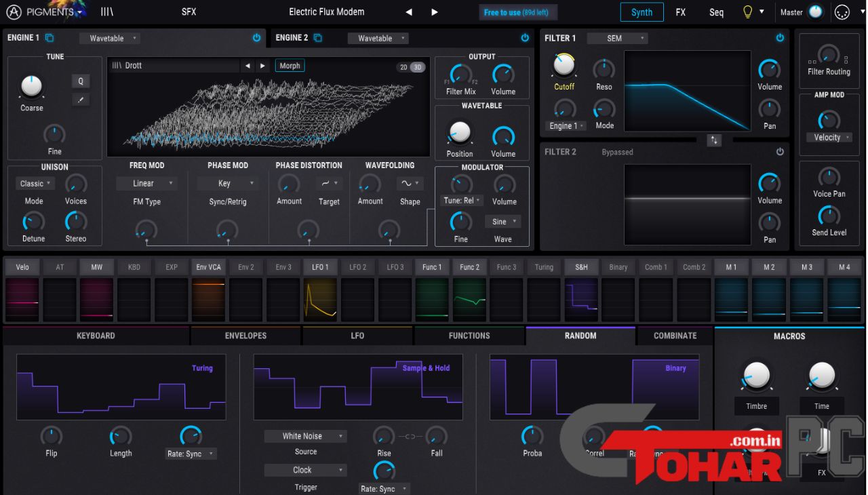Open Modulator Sine wave dropdown

tap(502, 222)
